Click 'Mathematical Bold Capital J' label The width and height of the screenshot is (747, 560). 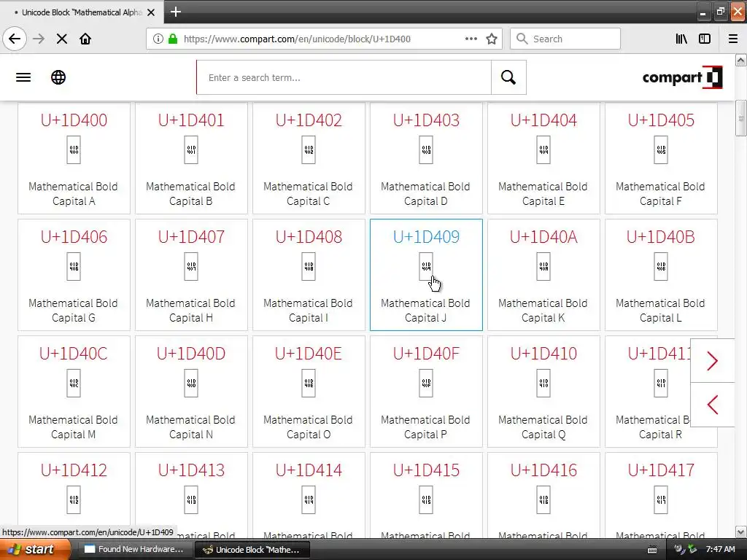pos(425,311)
